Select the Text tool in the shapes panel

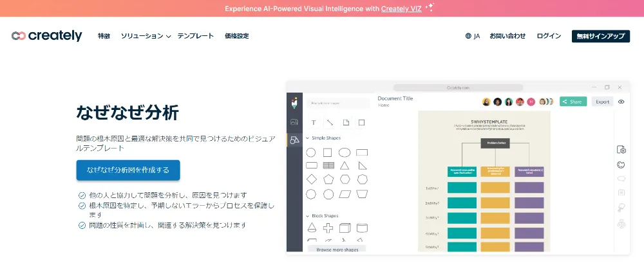click(x=314, y=122)
